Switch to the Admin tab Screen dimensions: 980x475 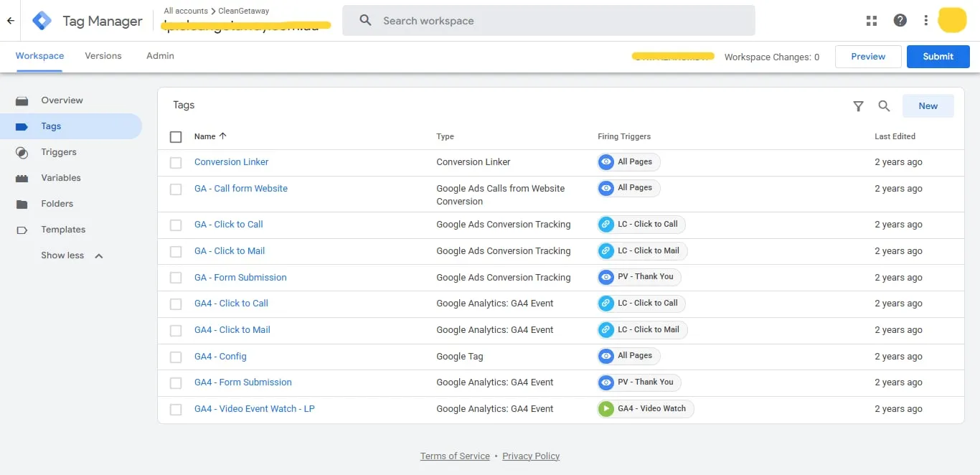pos(160,56)
